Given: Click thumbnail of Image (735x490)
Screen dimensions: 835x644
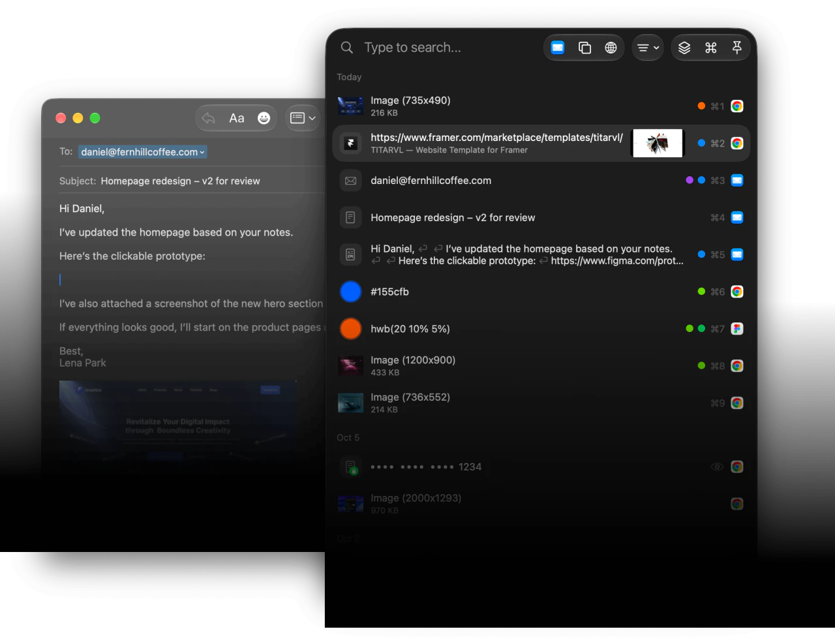Looking at the screenshot, I should (x=350, y=106).
